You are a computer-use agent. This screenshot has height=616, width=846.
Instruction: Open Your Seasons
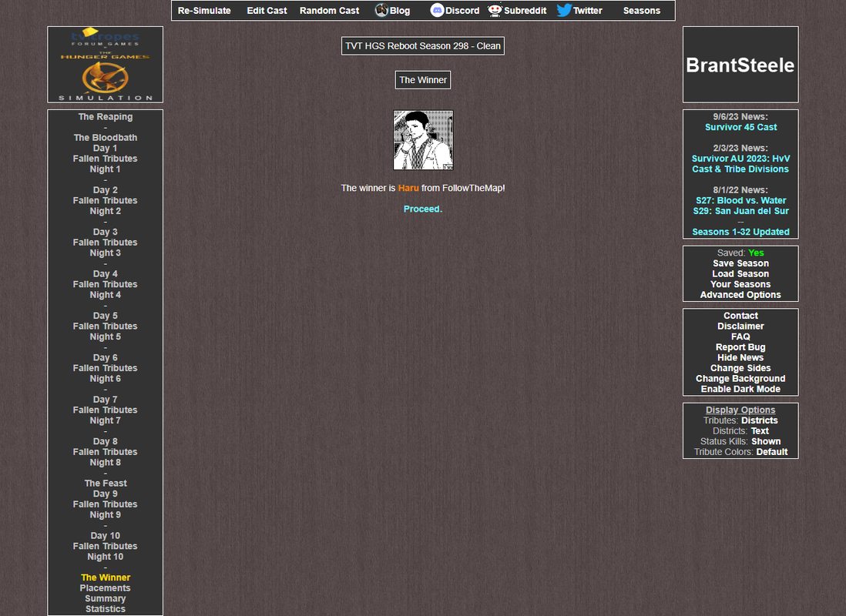pyautogui.click(x=740, y=284)
